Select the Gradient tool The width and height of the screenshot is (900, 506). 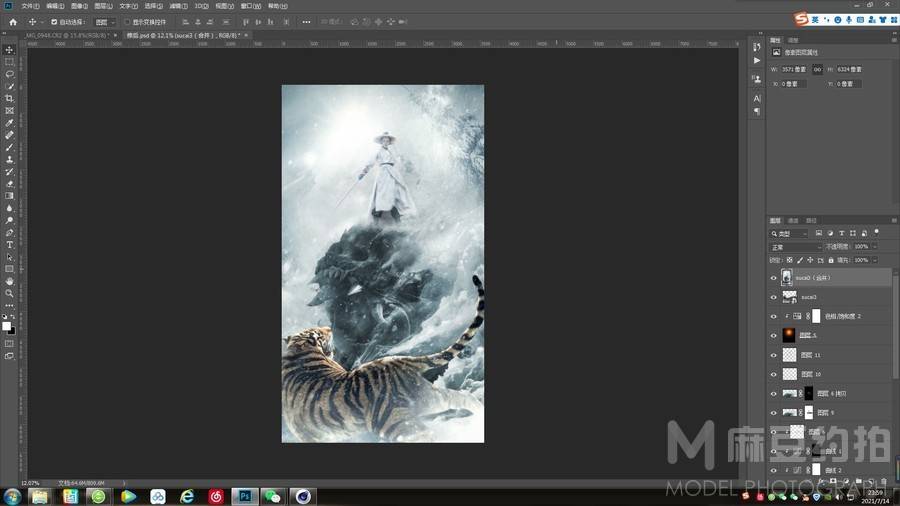pyautogui.click(x=9, y=196)
